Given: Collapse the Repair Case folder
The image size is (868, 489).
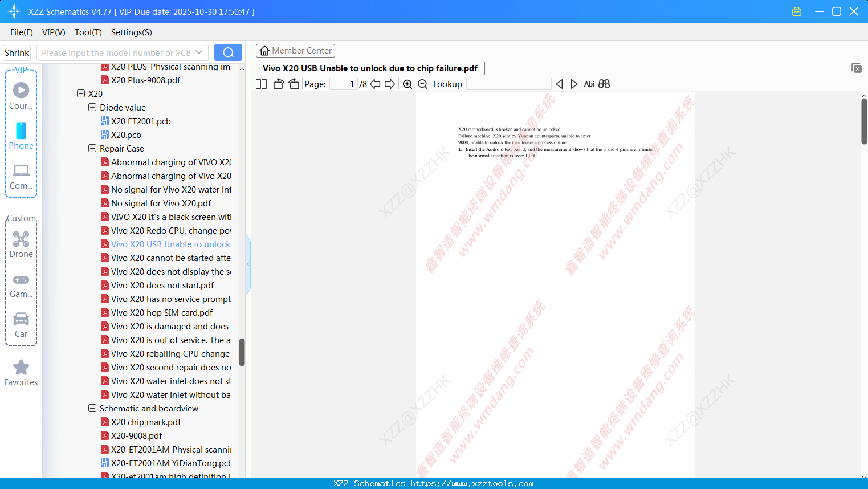Looking at the screenshot, I should (92, 148).
